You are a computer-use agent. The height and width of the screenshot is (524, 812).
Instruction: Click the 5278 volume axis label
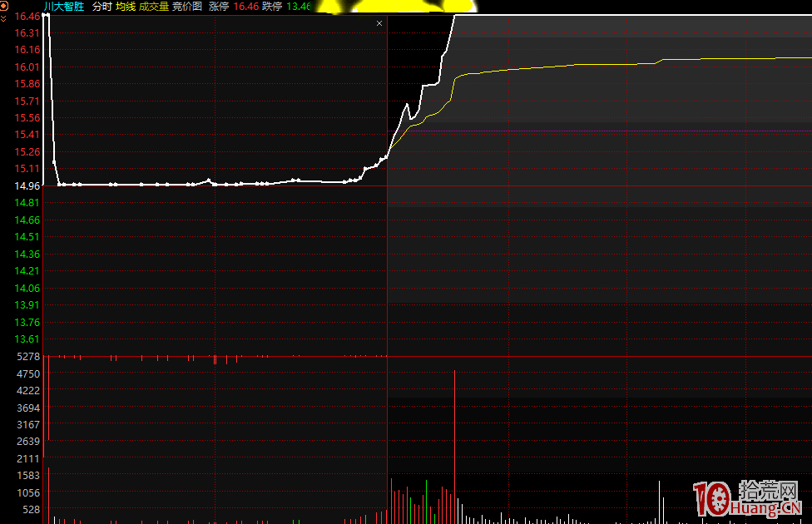28,357
